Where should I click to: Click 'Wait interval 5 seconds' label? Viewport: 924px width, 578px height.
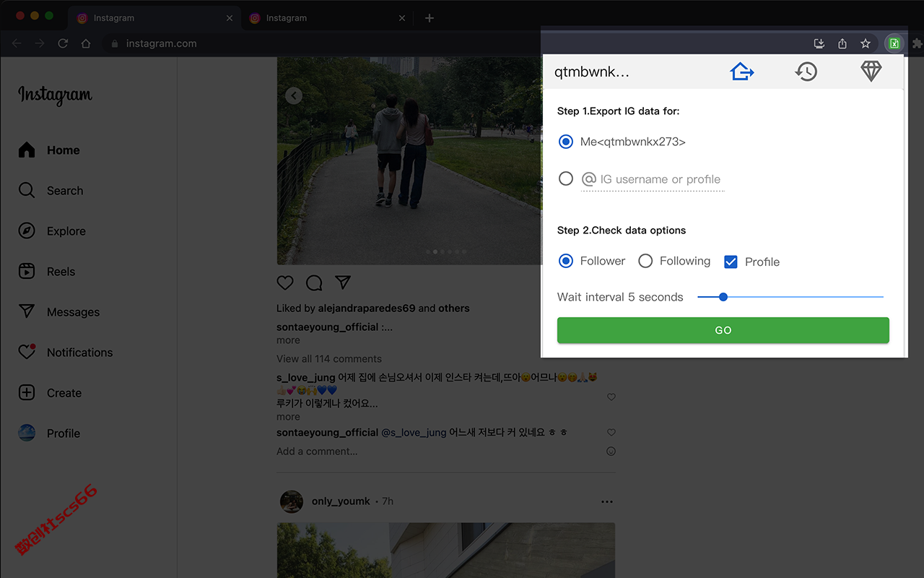(x=620, y=297)
